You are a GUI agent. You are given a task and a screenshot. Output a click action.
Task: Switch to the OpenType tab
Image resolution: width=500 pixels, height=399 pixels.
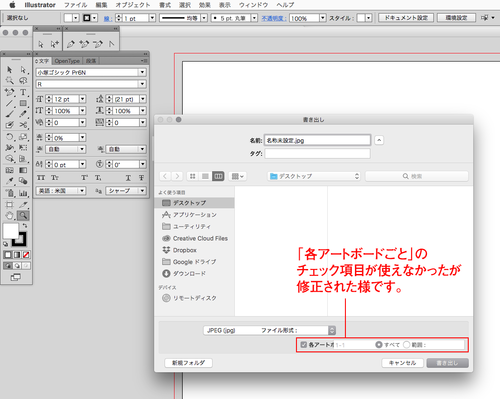pyautogui.click(x=67, y=61)
